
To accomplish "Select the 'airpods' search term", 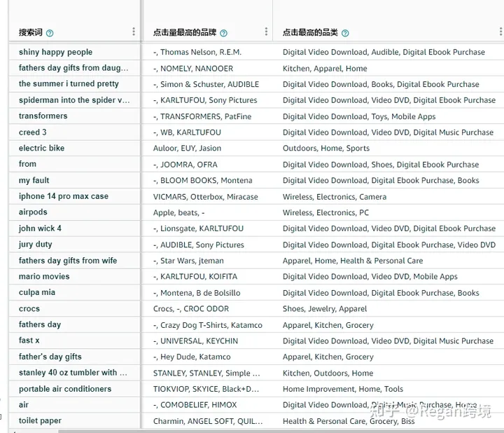I will pyautogui.click(x=33, y=212).
